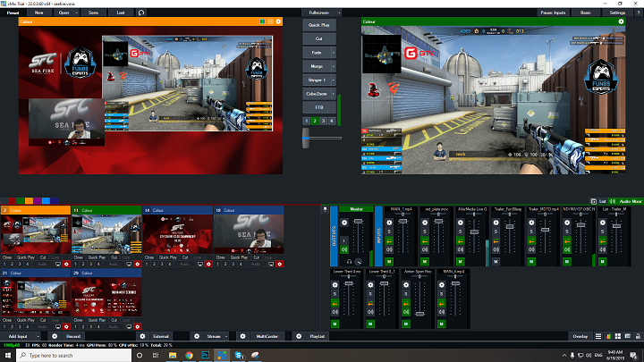644x362 pixels.
Task: Expand Add Input dropdown arrow
Action: pos(38,336)
